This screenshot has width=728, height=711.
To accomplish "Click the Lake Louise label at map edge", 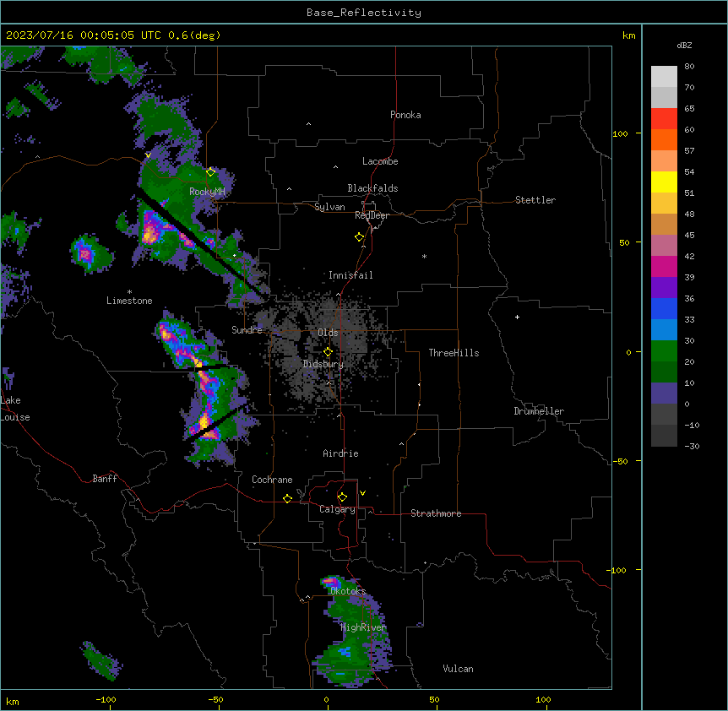I will [x=15, y=409].
